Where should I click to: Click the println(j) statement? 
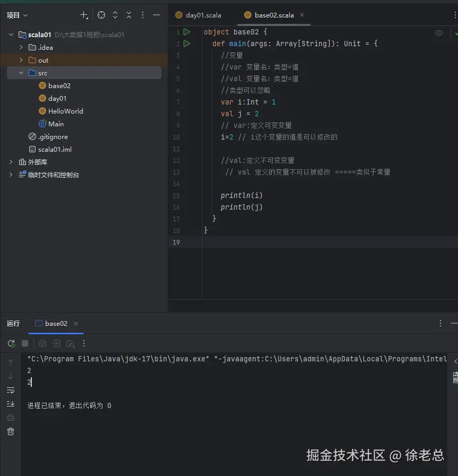pyautogui.click(x=241, y=207)
